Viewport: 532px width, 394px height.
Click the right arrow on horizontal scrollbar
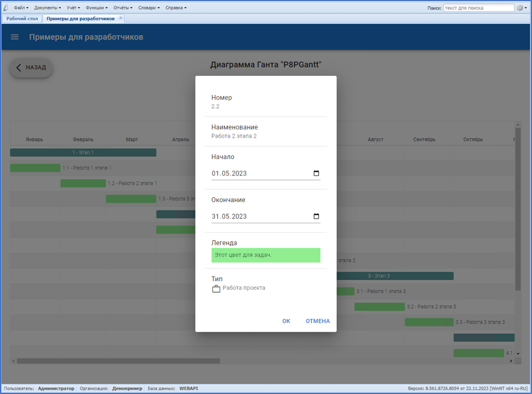[x=511, y=361]
